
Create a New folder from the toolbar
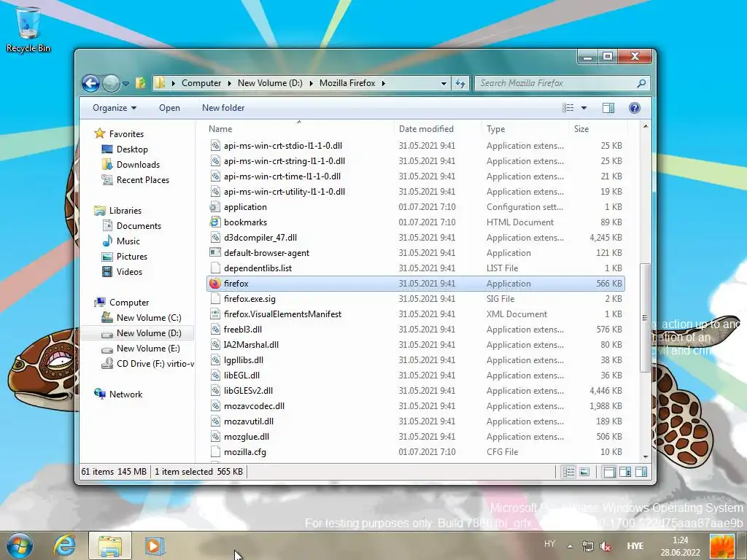tap(223, 108)
